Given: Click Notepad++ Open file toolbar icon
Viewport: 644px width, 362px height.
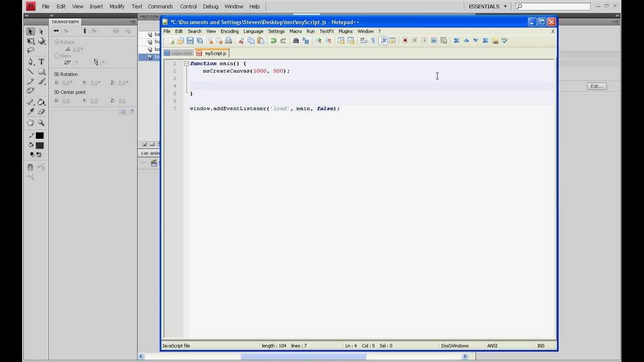Looking at the screenshot, I should (180, 41).
